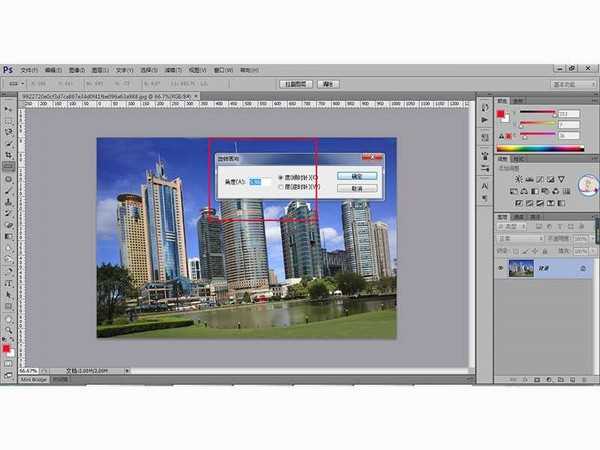Click the Photoshop Ps logo icon
This screenshot has width=600, height=450.
coord(8,70)
